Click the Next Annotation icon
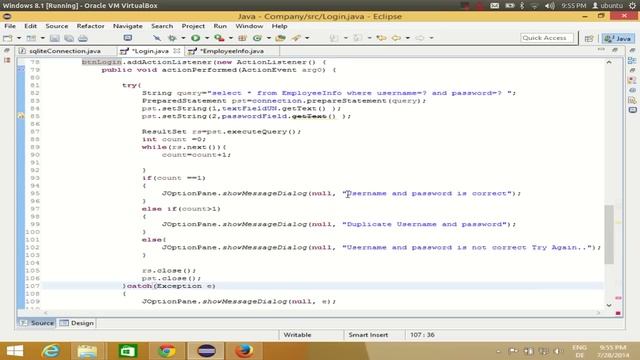Viewport: 640px width, 360px height. (334, 38)
